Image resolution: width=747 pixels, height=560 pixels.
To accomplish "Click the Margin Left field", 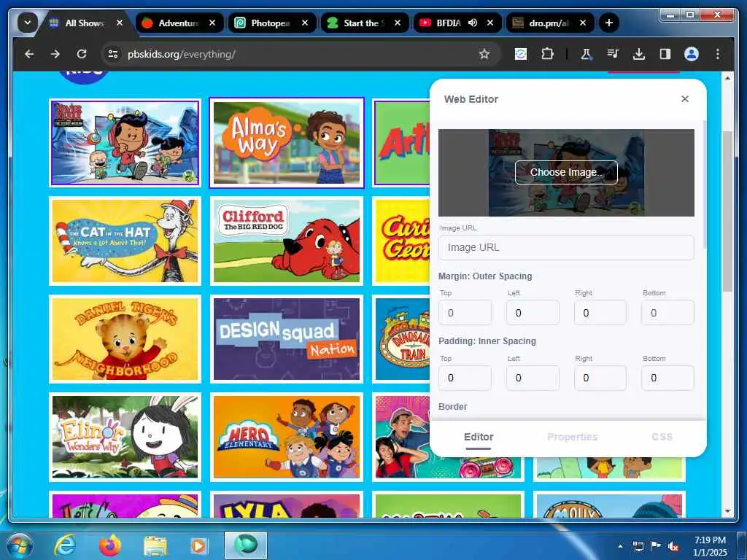I will pyautogui.click(x=533, y=313).
